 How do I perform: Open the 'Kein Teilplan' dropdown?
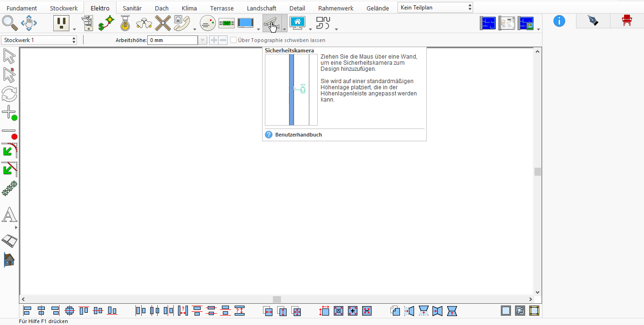(435, 8)
